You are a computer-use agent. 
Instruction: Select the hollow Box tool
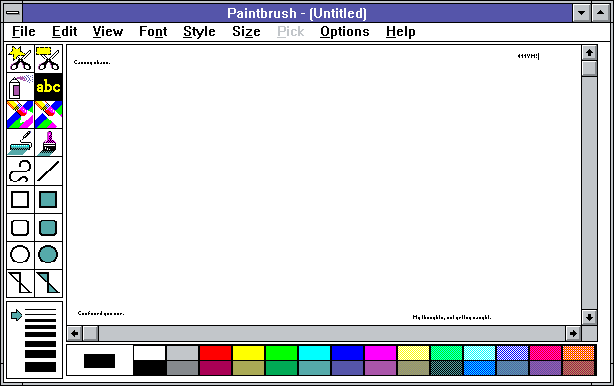(20, 199)
